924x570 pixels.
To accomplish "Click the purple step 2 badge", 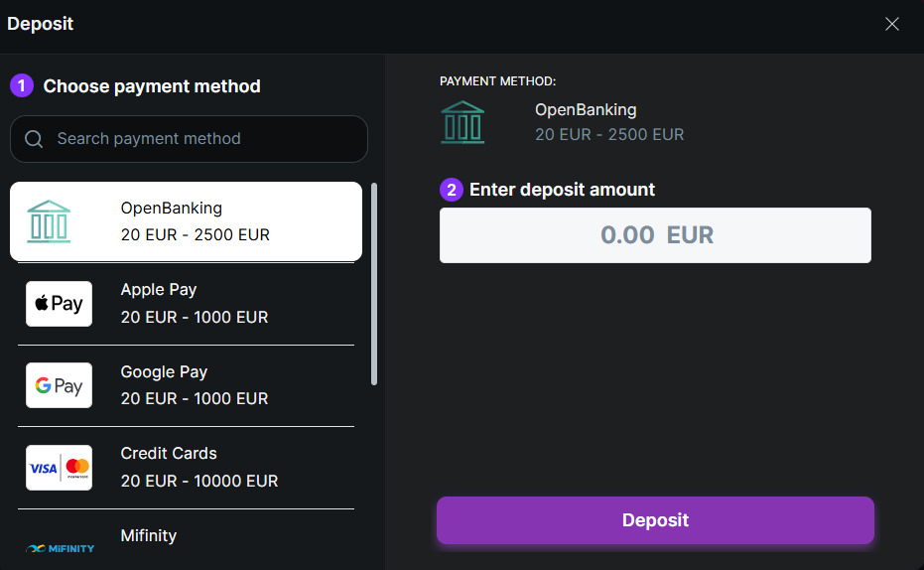I will pyautogui.click(x=452, y=190).
